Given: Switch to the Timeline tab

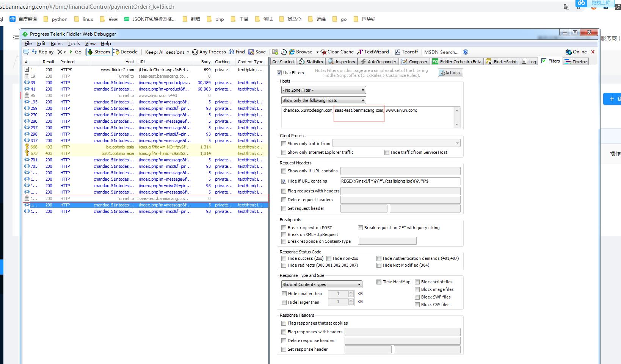Looking at the screenshot, I should [x=576, y=62].
